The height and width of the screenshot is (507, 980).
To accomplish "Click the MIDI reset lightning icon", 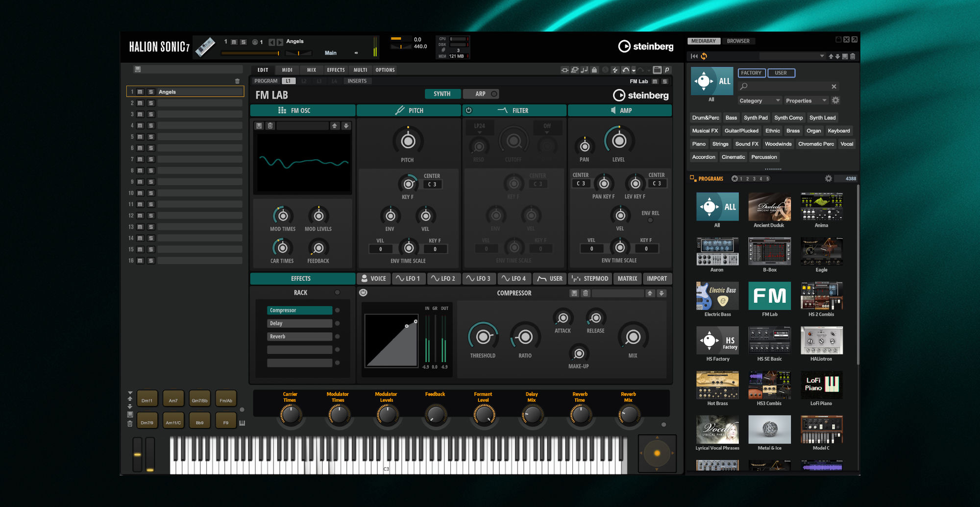I will pos(615,70).
